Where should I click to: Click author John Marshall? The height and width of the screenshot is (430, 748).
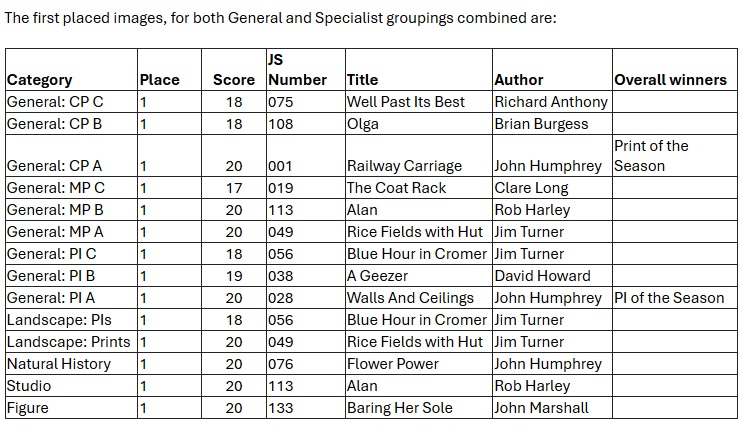(x=541, y=408)
